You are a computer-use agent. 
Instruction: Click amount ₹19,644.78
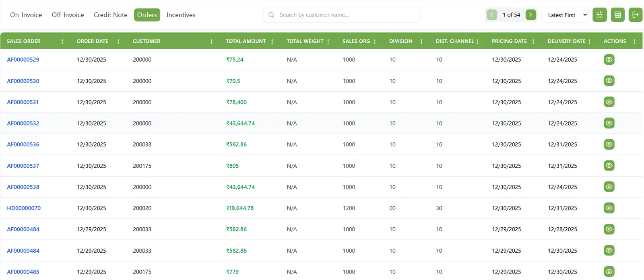point(240,208)
